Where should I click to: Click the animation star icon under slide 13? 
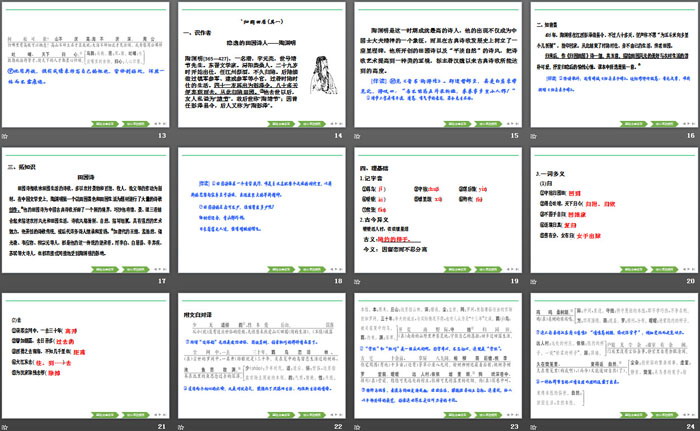pos(6,136)
